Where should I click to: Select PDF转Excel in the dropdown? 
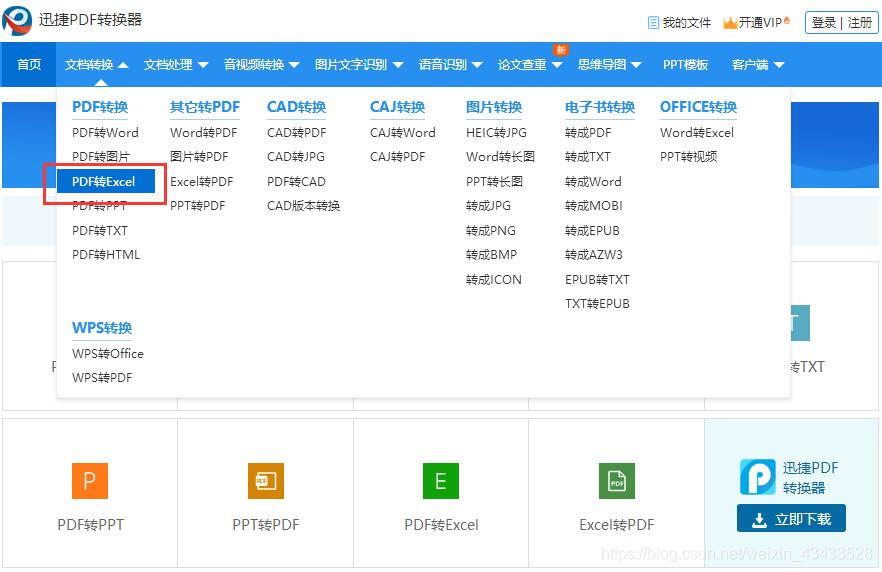point(106,182)
